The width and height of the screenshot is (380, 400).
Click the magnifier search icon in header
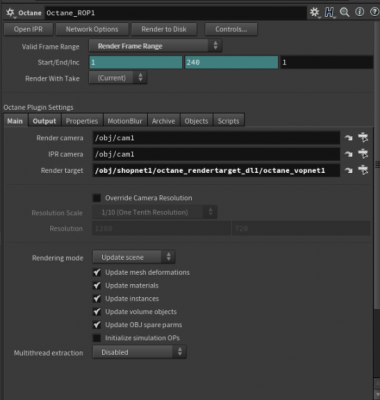point(345,13)
